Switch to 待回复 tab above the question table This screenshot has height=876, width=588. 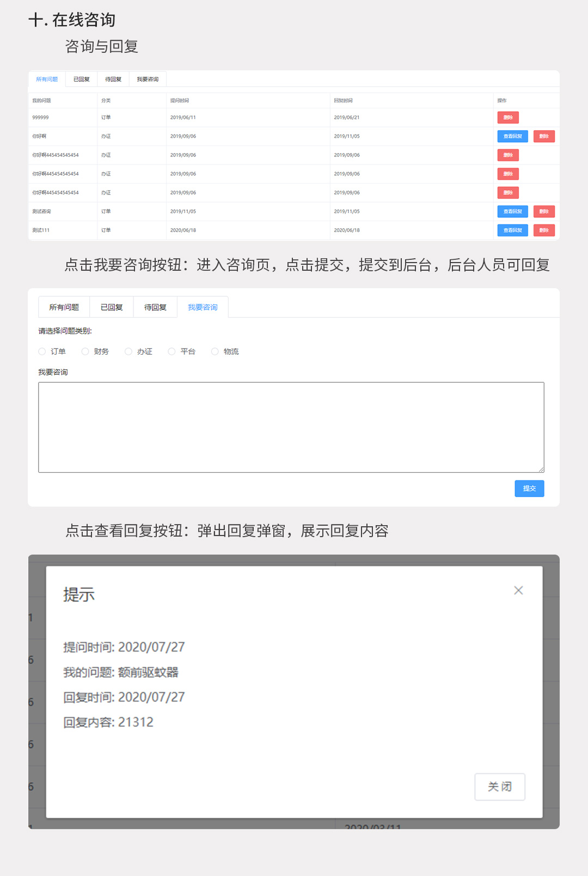point(113,80)
